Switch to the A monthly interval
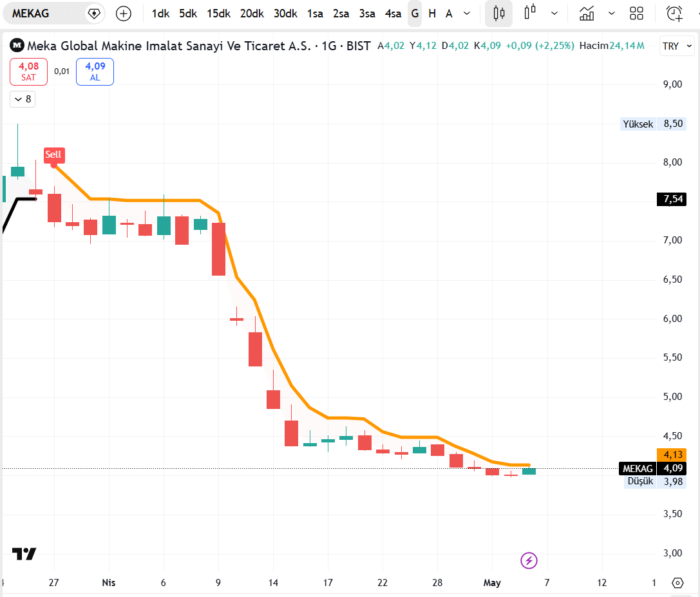This screenshot has width=700, height=597. coord(449,14)
